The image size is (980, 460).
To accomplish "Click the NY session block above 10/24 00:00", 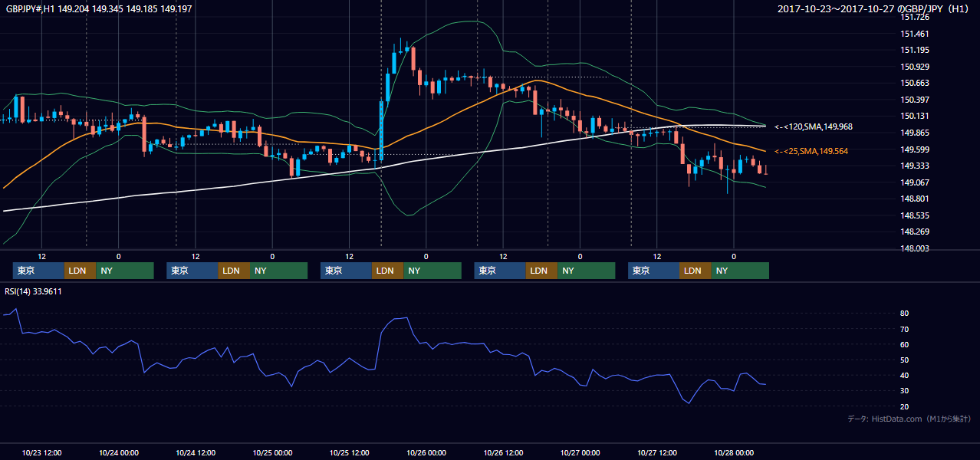I will point(125,271).
